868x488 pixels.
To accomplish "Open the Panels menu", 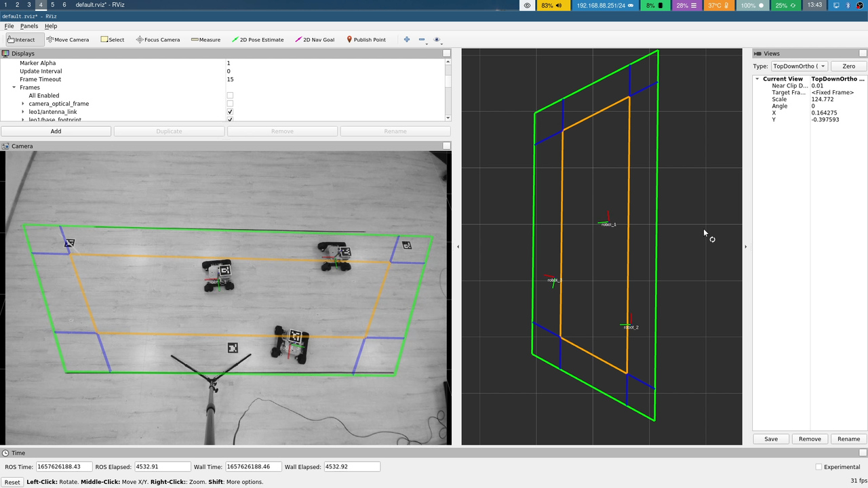I will point(29,26).
